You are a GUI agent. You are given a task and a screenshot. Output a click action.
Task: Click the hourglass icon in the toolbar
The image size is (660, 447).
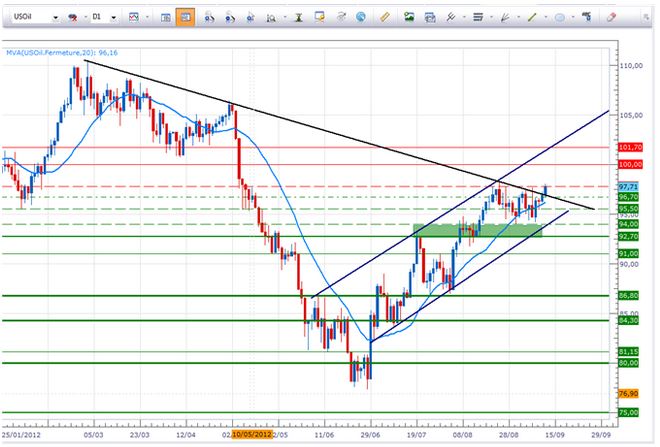click(298, 17)
